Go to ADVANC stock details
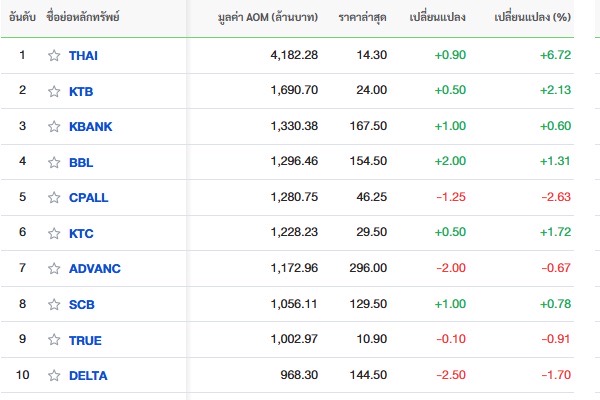 tap(95, 269)
